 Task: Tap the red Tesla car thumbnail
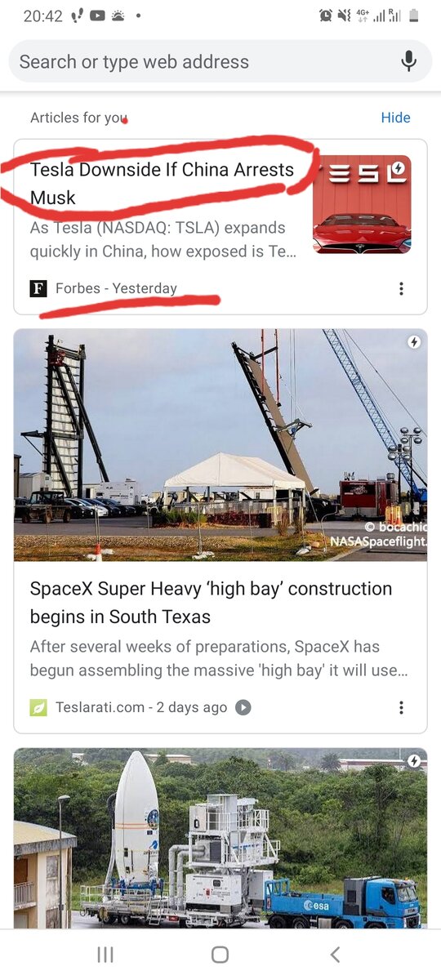tap(362, 204)
